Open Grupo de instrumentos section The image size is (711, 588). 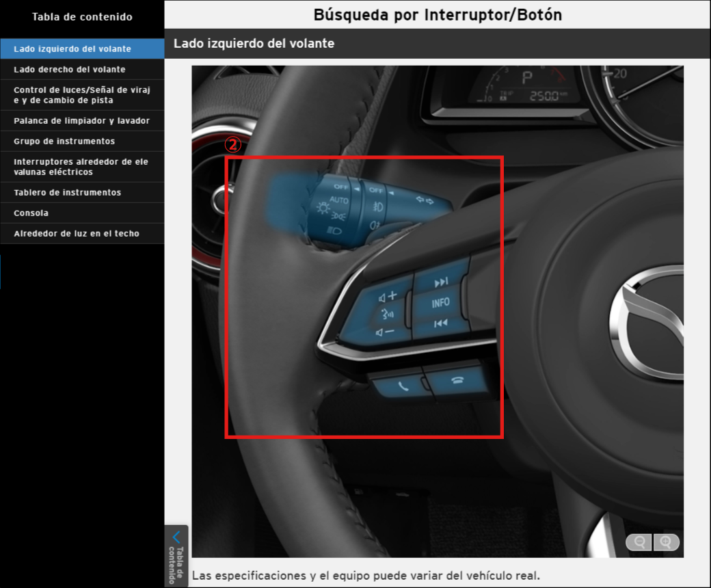(64, 141)
